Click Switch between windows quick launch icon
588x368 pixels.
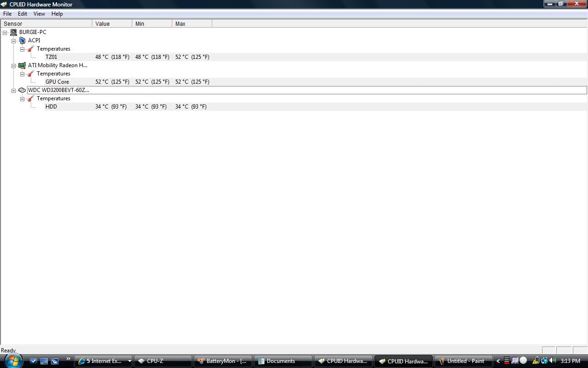pyautogui.click(x=55, y=361)
